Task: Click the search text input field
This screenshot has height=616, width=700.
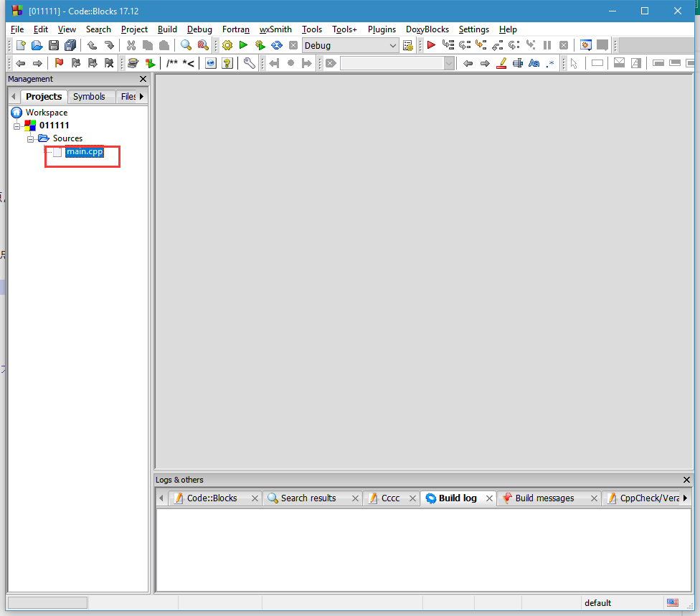Action: click(392, 63)
